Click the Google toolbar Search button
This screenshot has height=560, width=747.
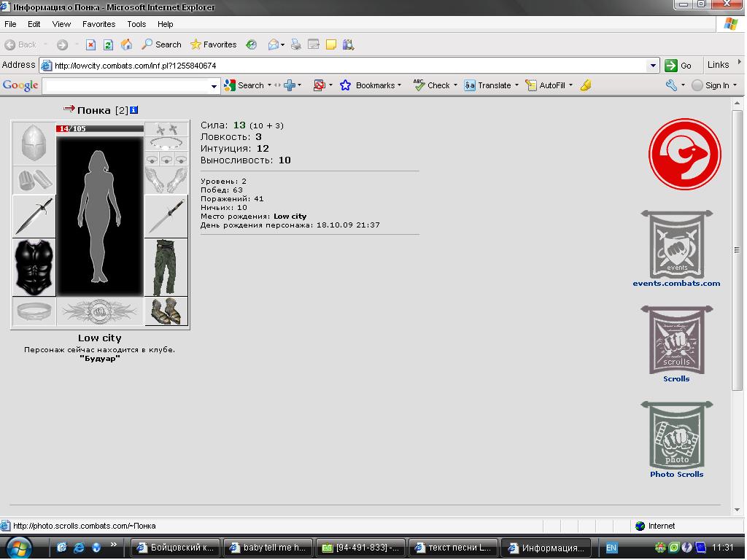pyautogui.click(x=244, y=86)
